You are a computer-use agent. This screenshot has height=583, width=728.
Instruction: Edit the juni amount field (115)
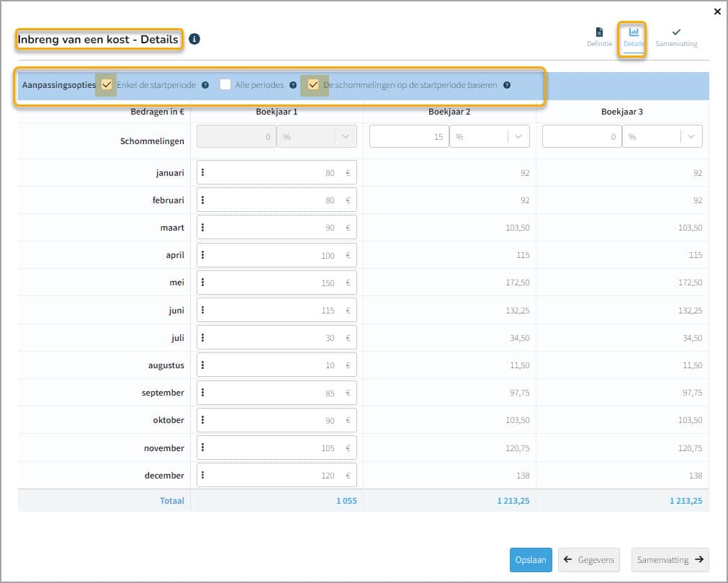(x=277, y=310)
